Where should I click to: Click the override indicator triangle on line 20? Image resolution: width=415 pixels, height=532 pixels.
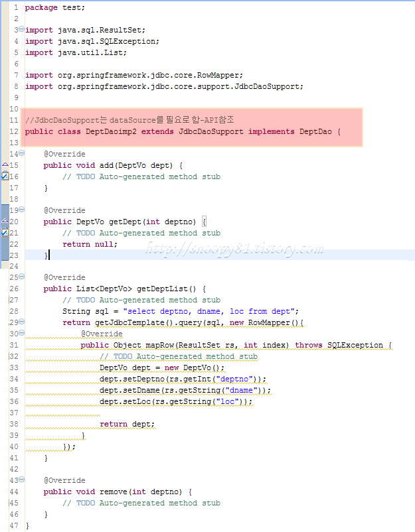pyautogui.click(x=5, y=221)
